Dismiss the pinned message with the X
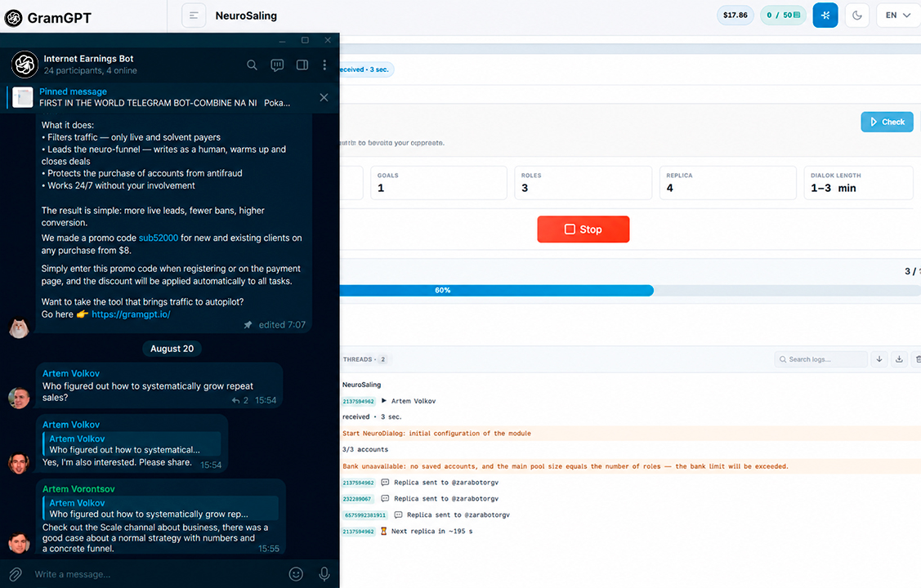Viewport: 921px width, 588px height. (x=324, y=97)
